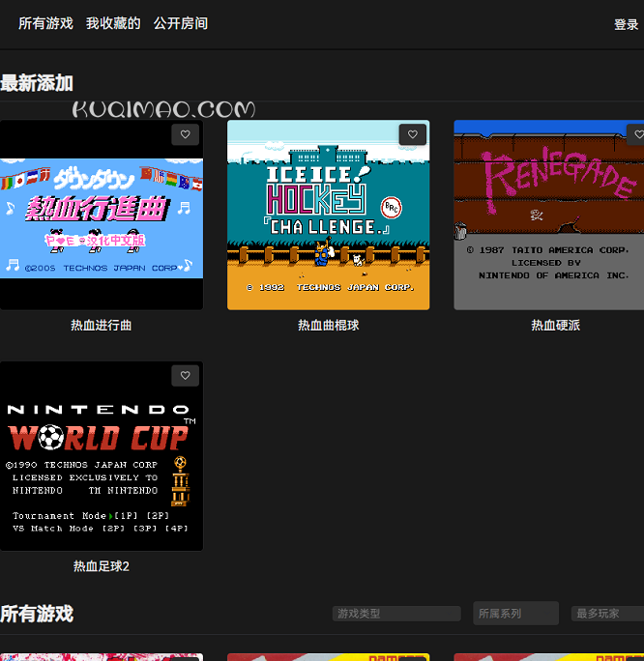Click the 热血曲棍球 title text
This screenshot has width=644, height=661.
point(329,326)
